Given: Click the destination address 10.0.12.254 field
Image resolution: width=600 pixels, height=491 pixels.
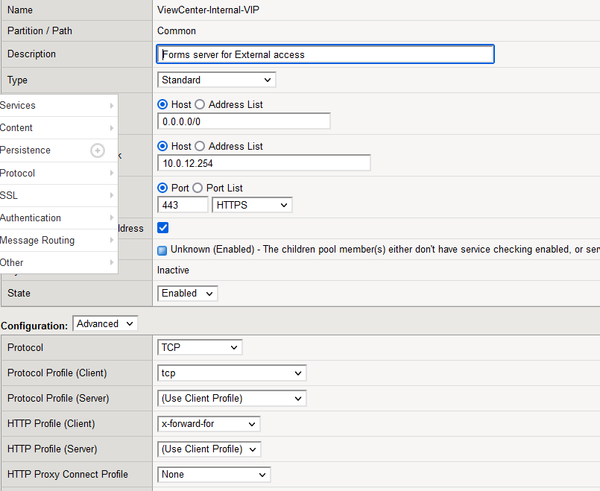Looking at the screenshot, I should pyautogui.click(x=264, y=163).
